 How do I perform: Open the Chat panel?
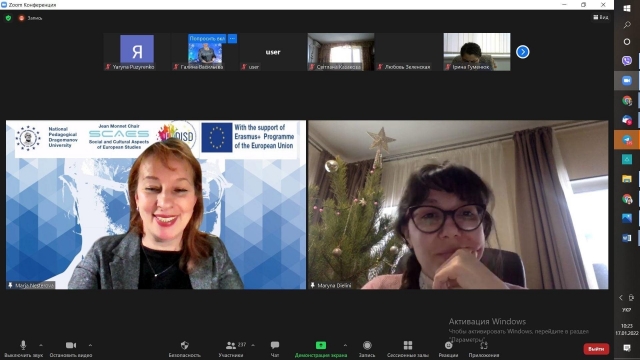275,348
